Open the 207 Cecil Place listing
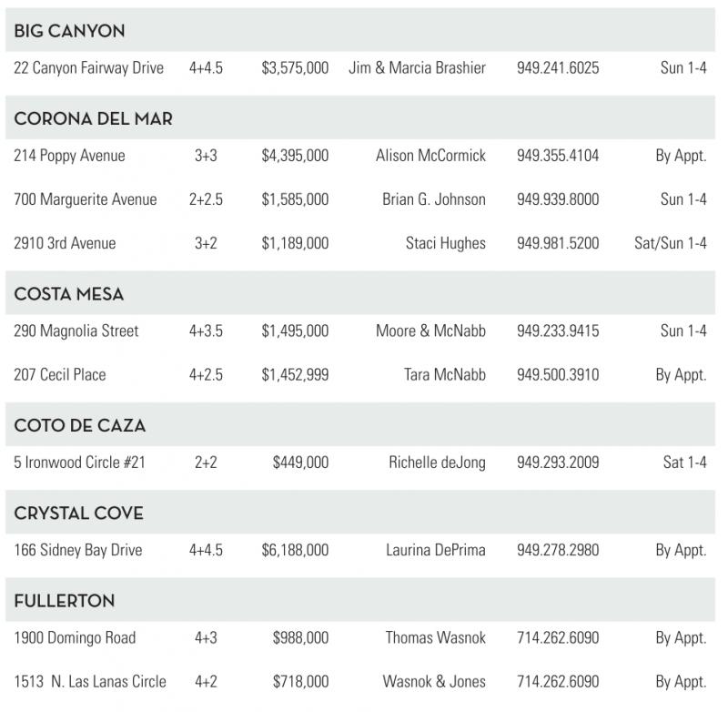 tap(60, 374)
